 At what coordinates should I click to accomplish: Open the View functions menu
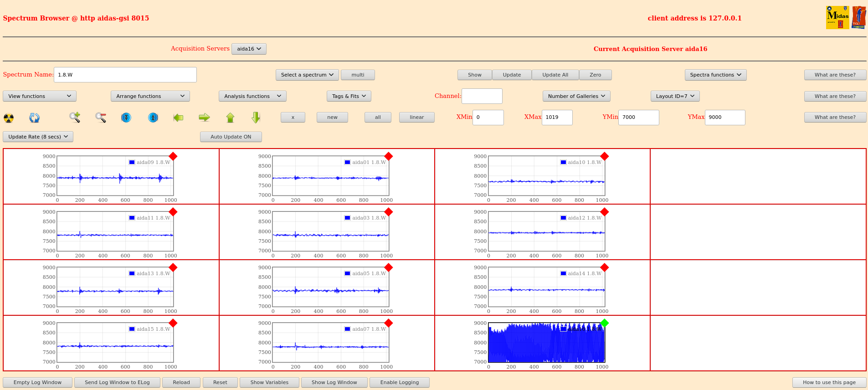(40, 96)
